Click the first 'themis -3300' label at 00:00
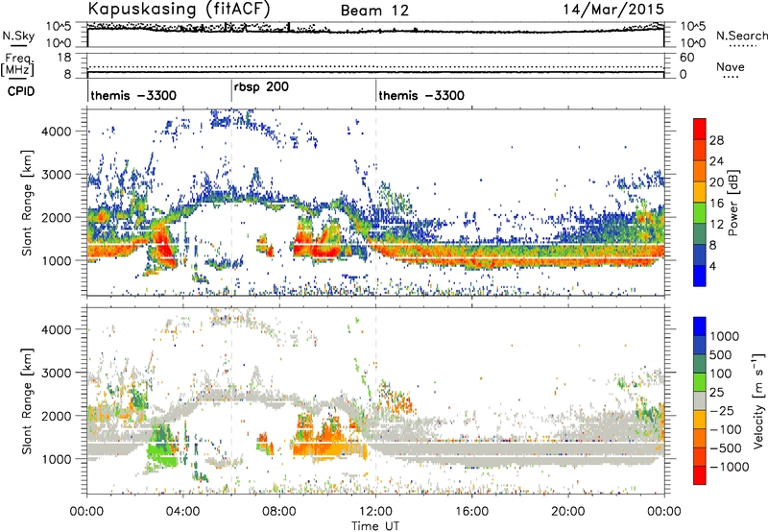This screenshot has height=532, width=768. coord(133,95)
